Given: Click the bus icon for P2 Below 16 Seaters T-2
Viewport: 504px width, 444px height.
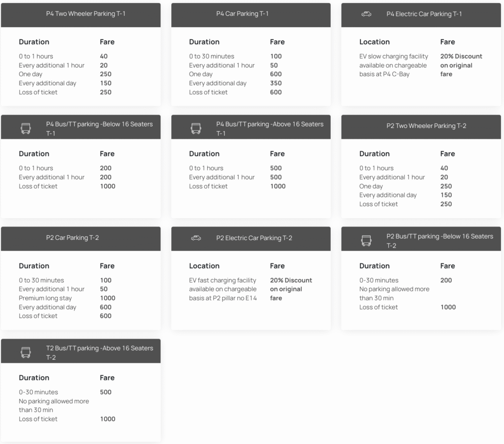Looking at the screenshot, I should click(366, 241).
